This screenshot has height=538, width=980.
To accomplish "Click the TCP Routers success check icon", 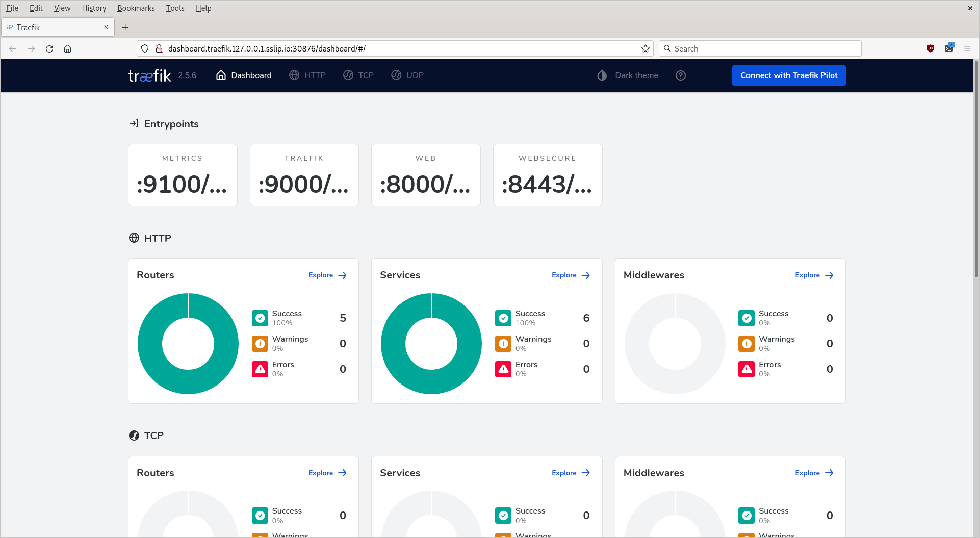I will point(260,516).
